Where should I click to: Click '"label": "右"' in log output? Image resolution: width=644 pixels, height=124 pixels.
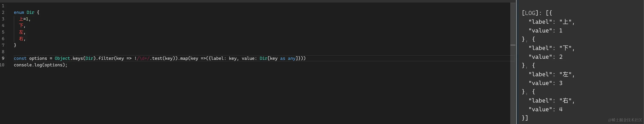[x=551, y=101]
